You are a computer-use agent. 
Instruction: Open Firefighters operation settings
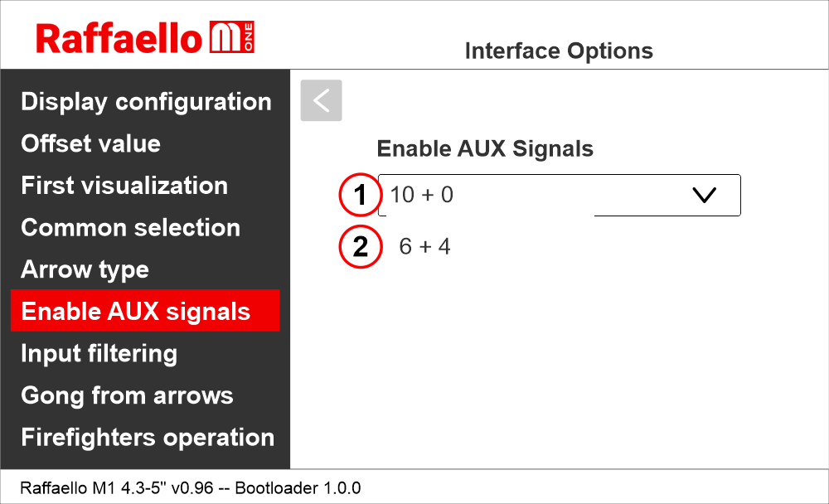coord(148,438)
